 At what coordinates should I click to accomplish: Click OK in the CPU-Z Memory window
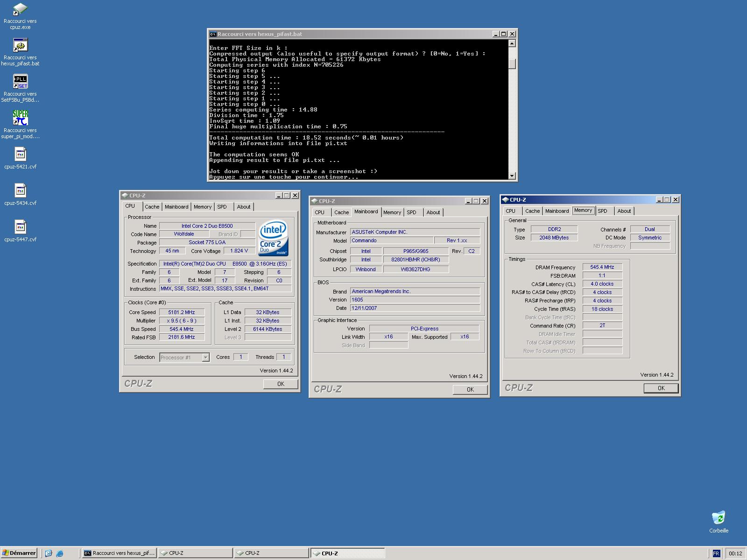click(x=661, y=388)
